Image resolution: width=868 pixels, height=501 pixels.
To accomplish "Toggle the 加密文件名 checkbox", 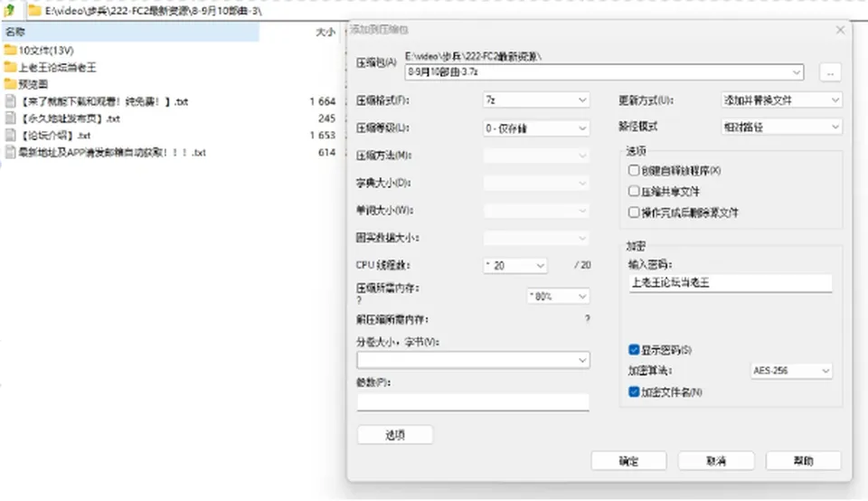I will [x=634, y=392].
